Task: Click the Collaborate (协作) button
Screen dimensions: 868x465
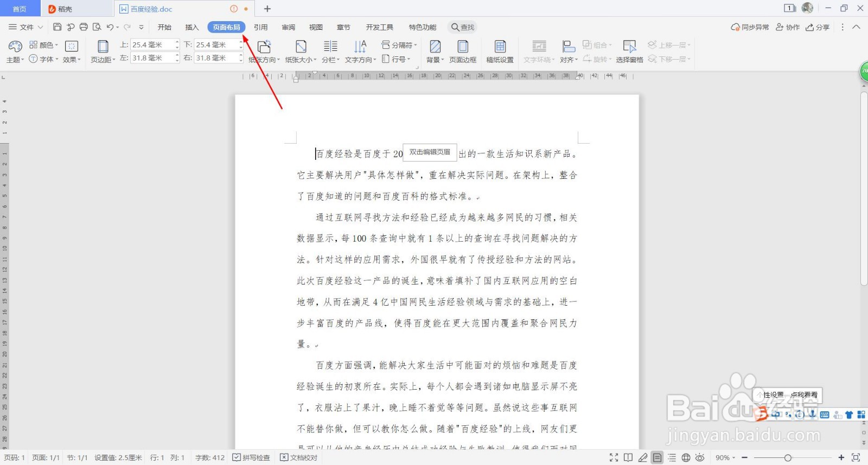Action: click(x=788, y=27)
